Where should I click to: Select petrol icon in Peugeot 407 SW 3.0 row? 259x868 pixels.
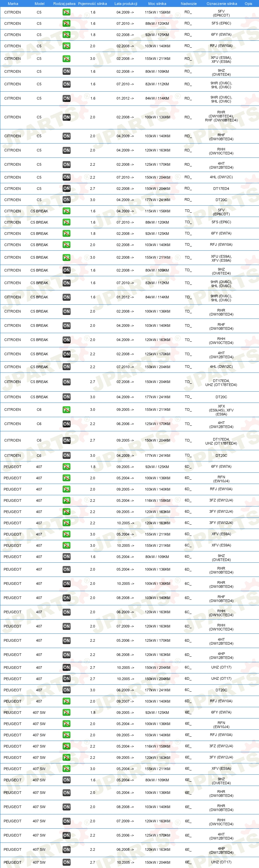pyautogui.click(x=67, y=769)
